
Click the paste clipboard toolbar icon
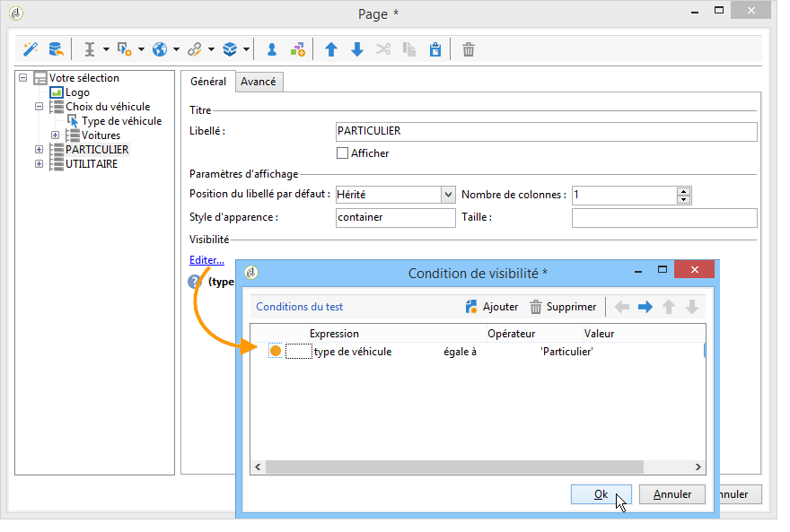tap(435, 49)
